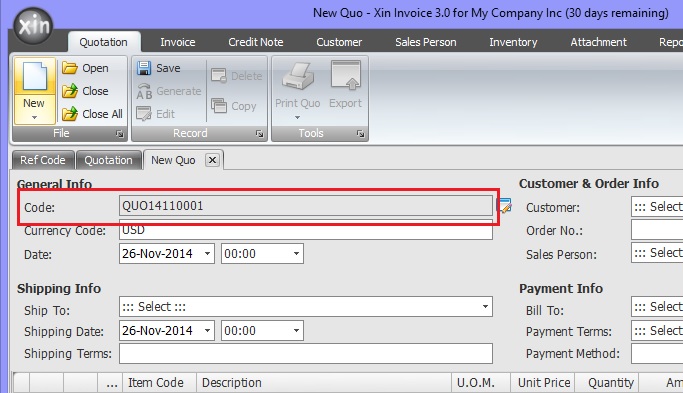Open the Shipping Date time dropdown
The width and height of the screenshot is (683, 393).
pyautogui.click(x=296, y=331)
